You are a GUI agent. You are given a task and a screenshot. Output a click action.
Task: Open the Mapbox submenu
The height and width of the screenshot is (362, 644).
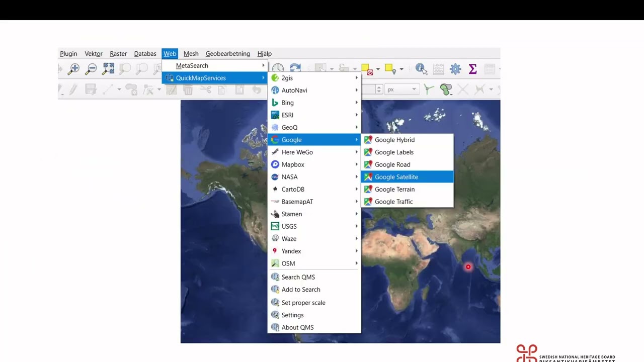click(314, 164)
